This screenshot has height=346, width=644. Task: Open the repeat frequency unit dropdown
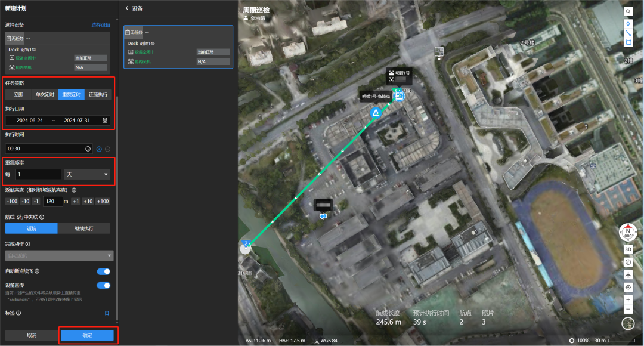(x=87, y=175)
